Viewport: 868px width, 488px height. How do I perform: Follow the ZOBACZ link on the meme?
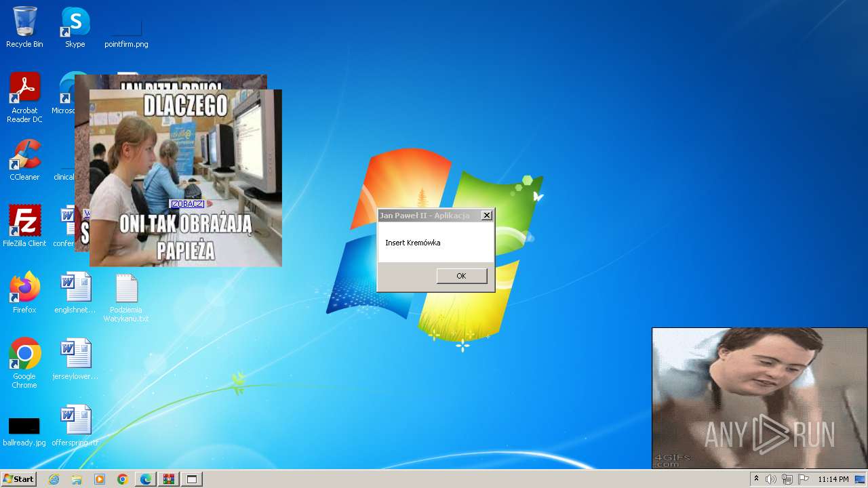coord(187,204)
